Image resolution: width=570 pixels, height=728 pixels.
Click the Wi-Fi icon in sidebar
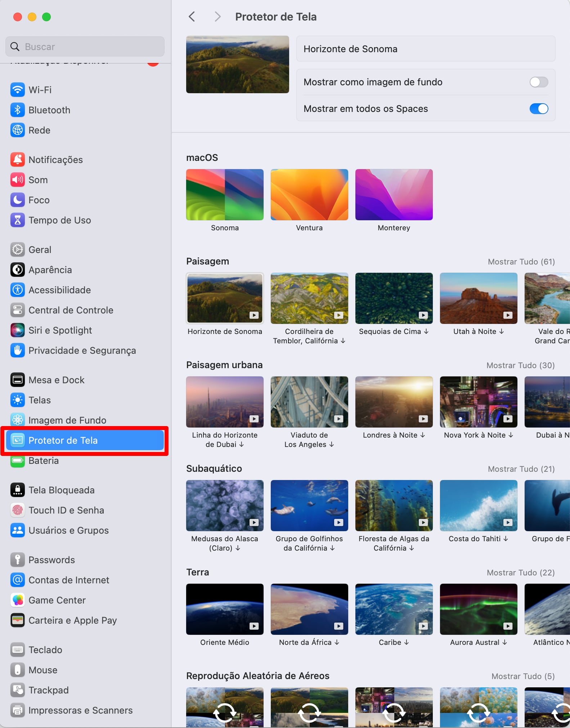17,90
